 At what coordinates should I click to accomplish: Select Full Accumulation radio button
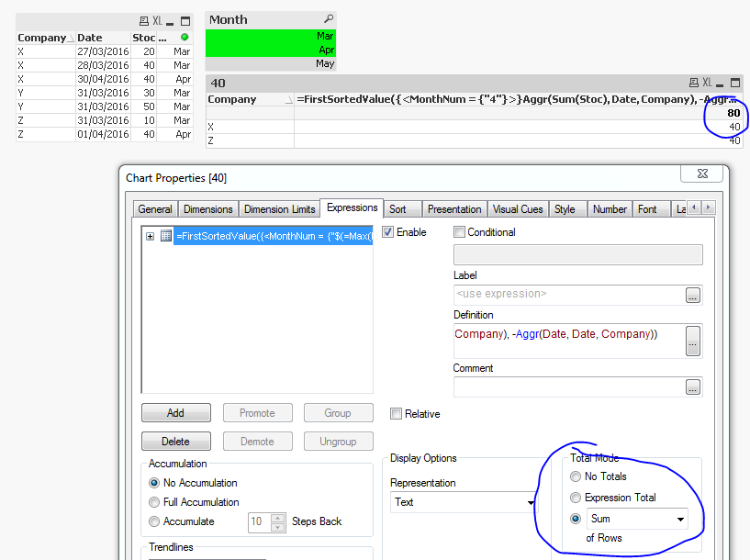(x=154, y=502)
